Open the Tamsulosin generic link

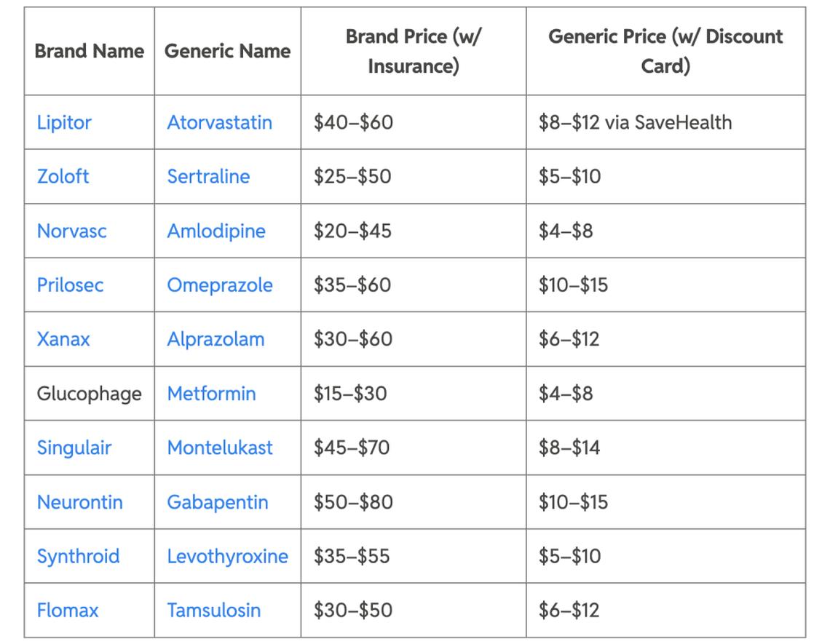coord(213,611)
